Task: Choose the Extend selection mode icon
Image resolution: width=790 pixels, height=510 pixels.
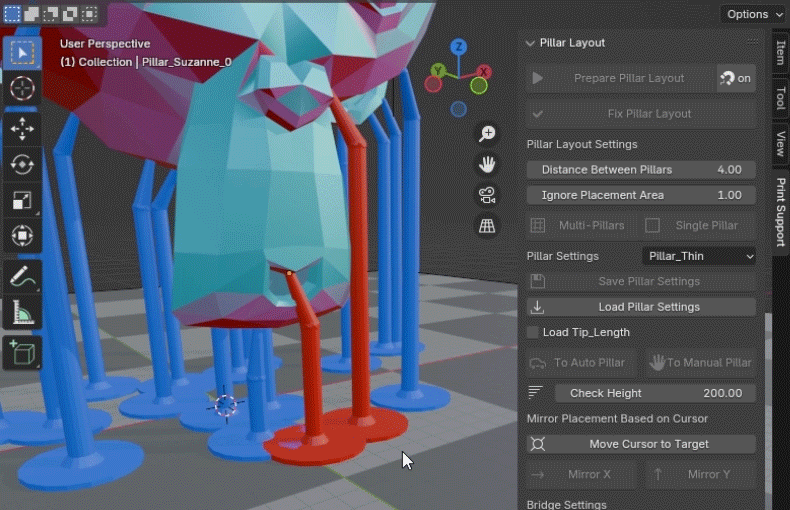Action: [x=31, y=14]
